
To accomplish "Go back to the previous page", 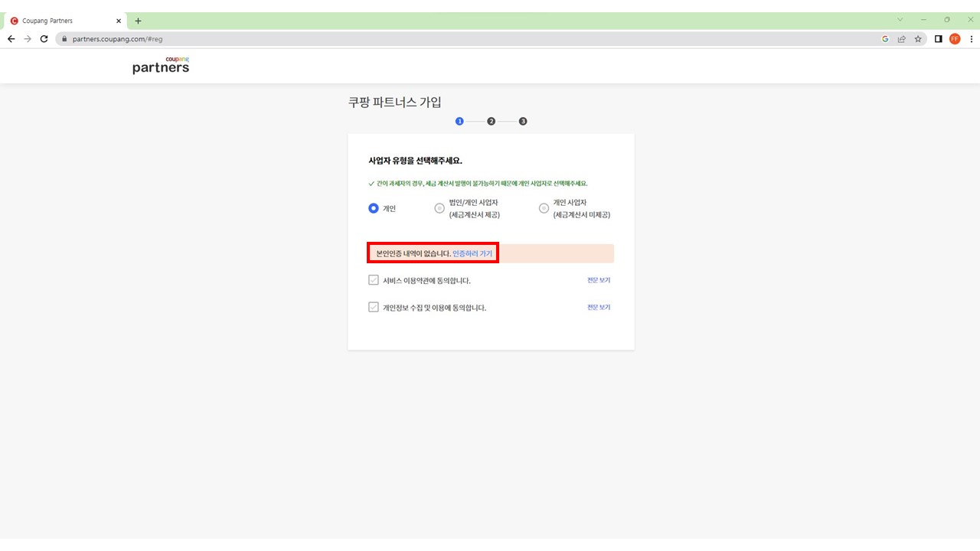I will pos(11,39).
